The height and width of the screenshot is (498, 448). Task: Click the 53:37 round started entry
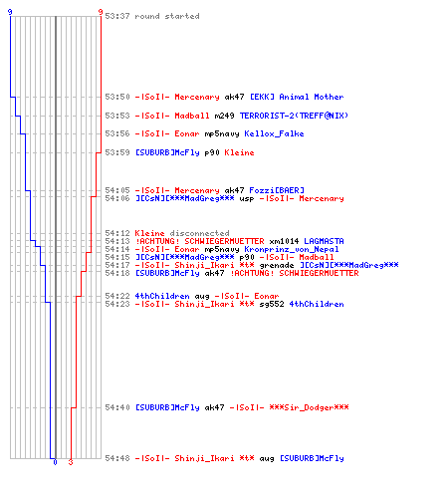[152, 16]
